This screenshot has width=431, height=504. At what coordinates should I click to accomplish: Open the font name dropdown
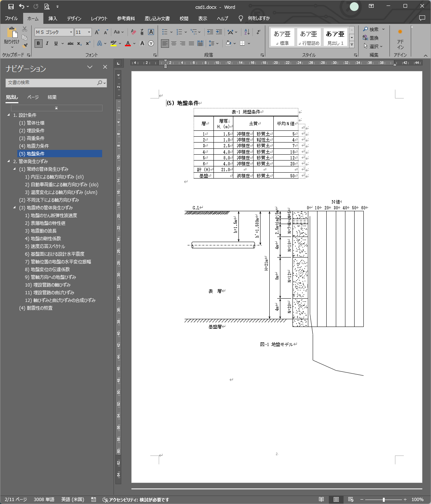point(71,32)
